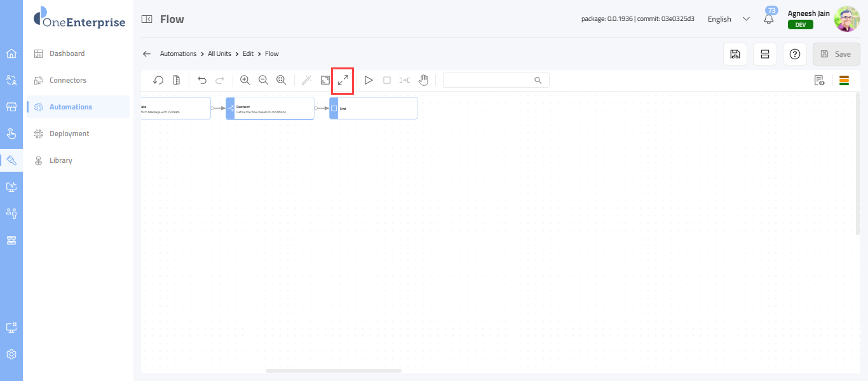Select the hand pan tool
The image size is (868, 381).
click(423, 80)
